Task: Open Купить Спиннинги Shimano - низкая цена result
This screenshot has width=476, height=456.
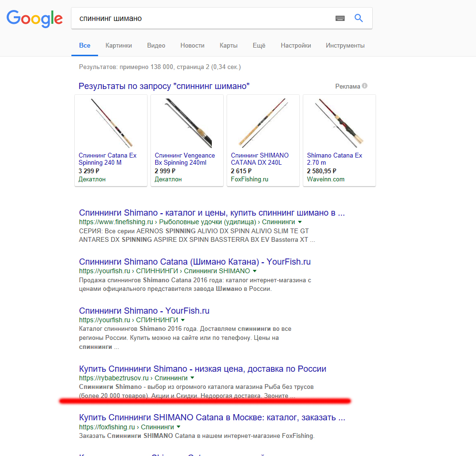Action: (x=202, y=369)
